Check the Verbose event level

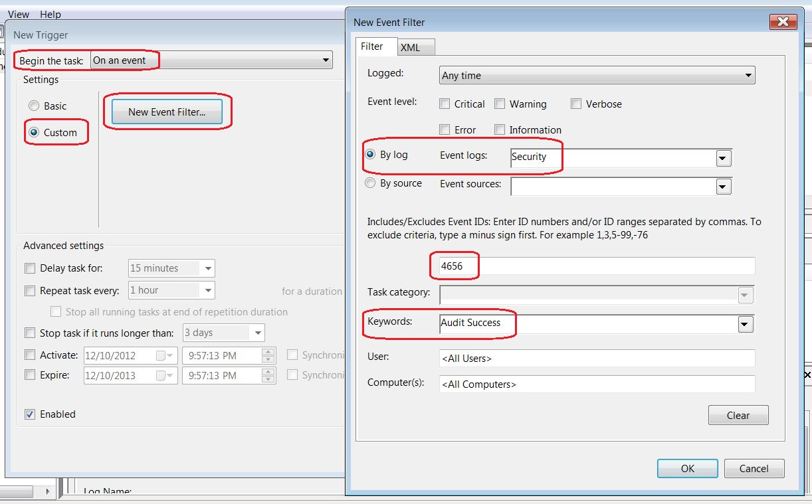(575, 104)
